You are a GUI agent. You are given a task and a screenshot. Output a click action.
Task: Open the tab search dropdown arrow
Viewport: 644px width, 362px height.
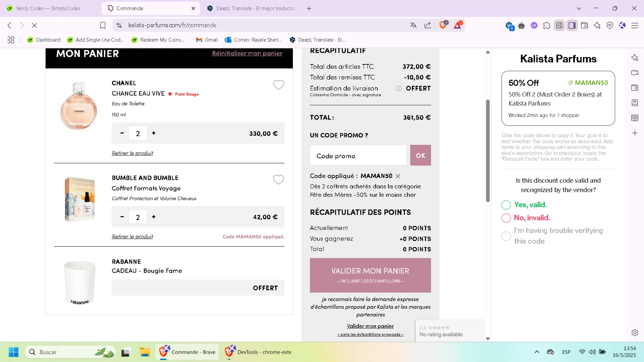point(579,8)
